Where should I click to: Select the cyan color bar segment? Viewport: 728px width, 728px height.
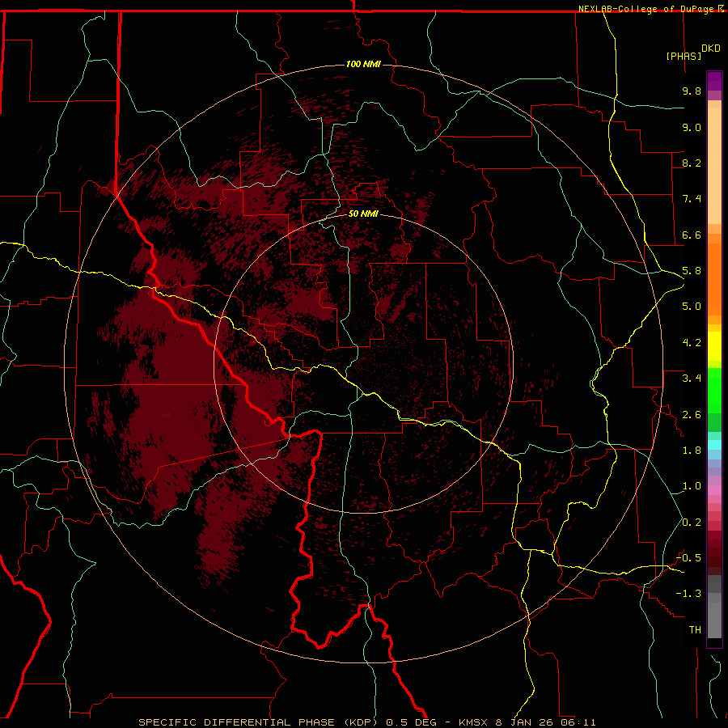[714, 445]
